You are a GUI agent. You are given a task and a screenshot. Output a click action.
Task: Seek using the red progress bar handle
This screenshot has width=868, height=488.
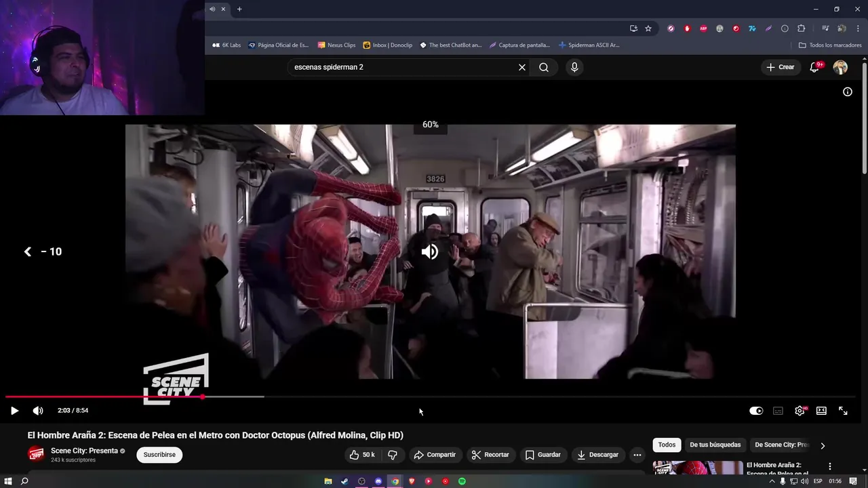[202, 396]
